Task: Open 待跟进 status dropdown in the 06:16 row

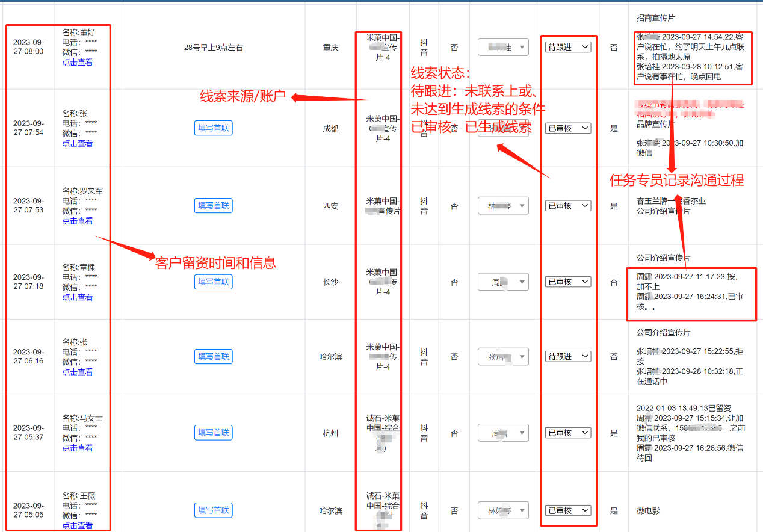Action: tap(568, 357)
